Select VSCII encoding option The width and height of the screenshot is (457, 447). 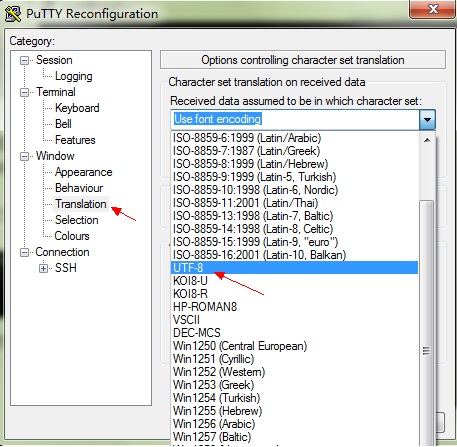294,320
